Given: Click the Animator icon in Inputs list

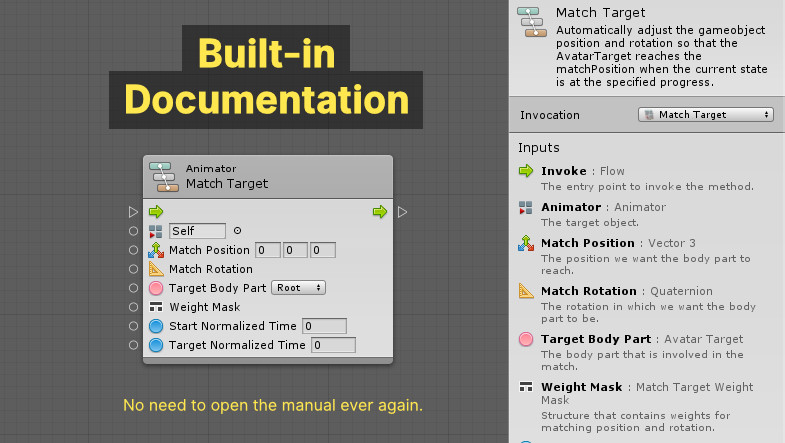Looking at the screenshot, I should pyautogui.click(x=526, y=207).
